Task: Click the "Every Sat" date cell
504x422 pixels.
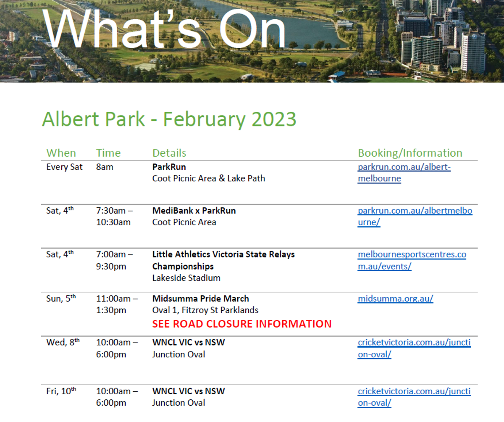Action: (64, 167)
